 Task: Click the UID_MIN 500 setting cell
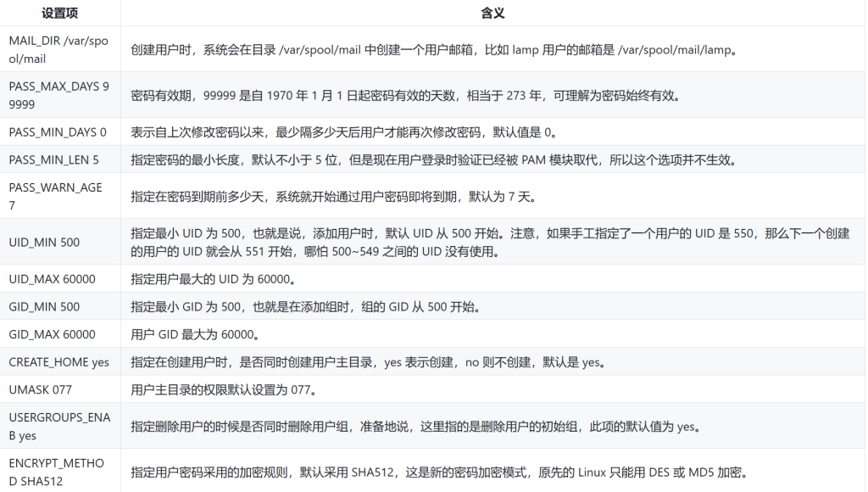pyautogui.click(x=44, y=242)
